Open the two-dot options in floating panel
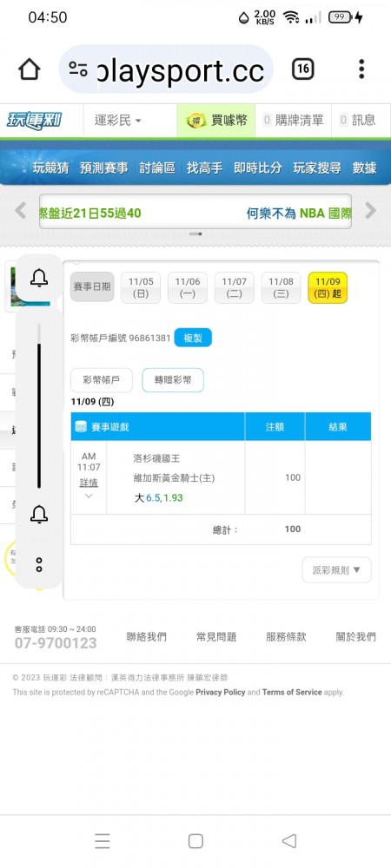The width and height of the screenshot is (391, 868). [x=39, y=565]
